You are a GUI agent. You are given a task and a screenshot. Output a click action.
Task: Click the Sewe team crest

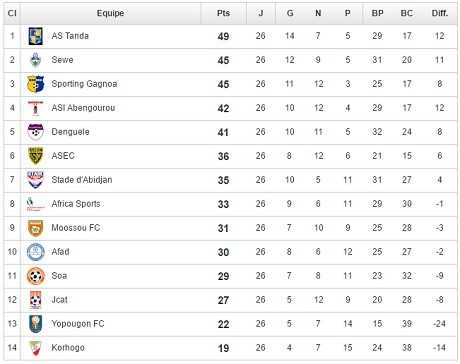coord(35,60)
